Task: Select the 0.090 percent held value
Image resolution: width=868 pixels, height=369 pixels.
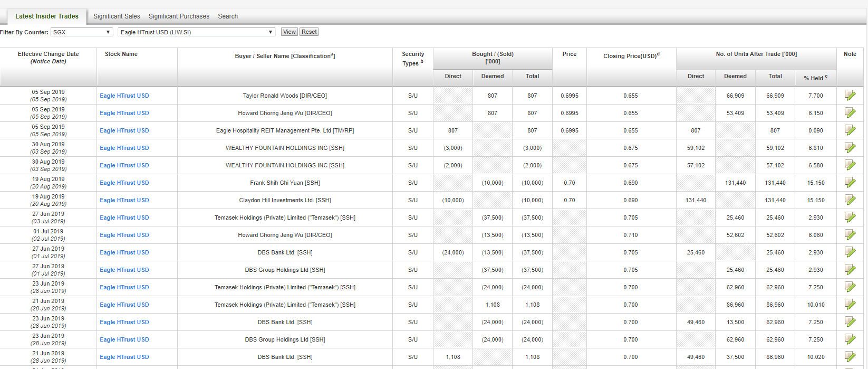Action: click(x=816, y=131)
